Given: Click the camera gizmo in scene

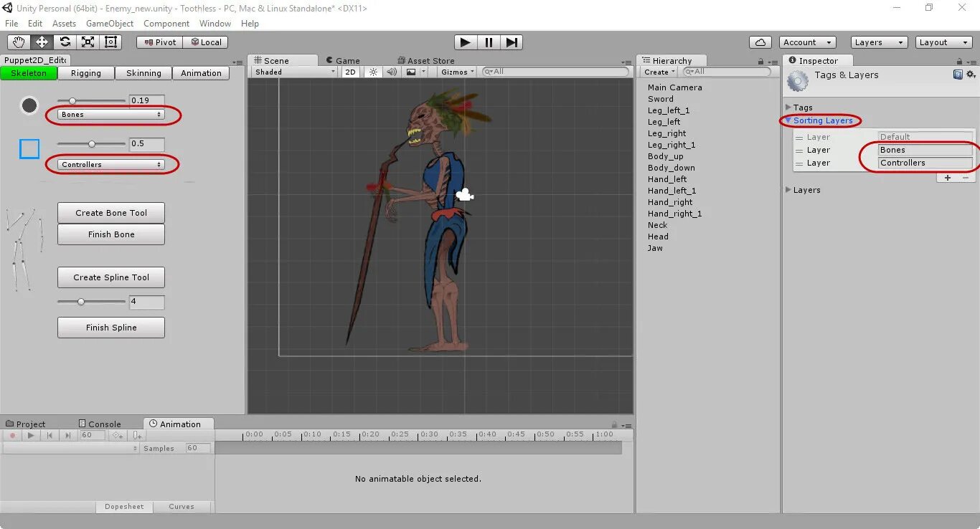Looking at the screenshot, I should (x=465, y=194).
